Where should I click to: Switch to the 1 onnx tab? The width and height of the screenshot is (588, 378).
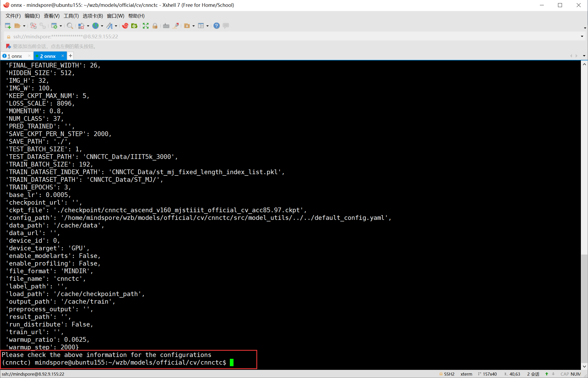click(x=15, y=56)
